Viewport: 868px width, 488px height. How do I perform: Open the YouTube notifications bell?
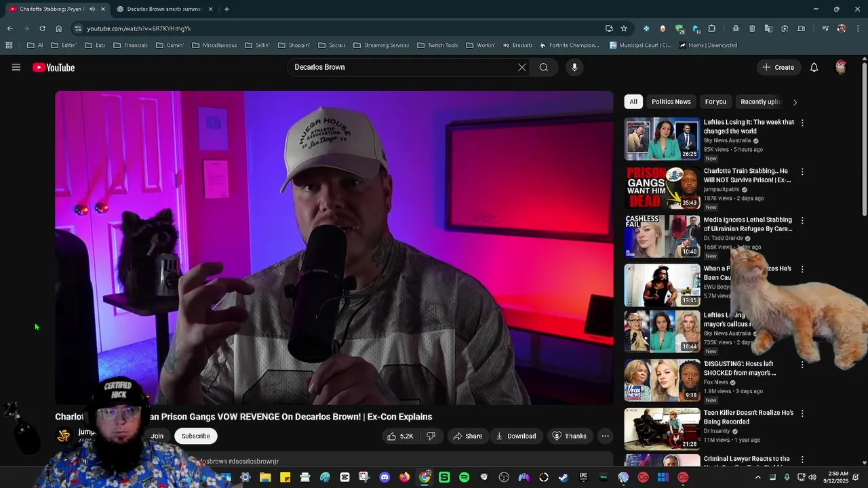[x=814, y=67]
